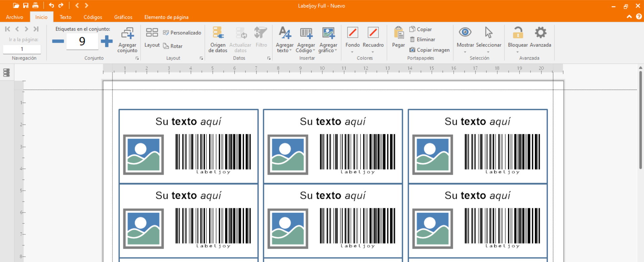Click the Fondo color swatch

tap(353, 33)
